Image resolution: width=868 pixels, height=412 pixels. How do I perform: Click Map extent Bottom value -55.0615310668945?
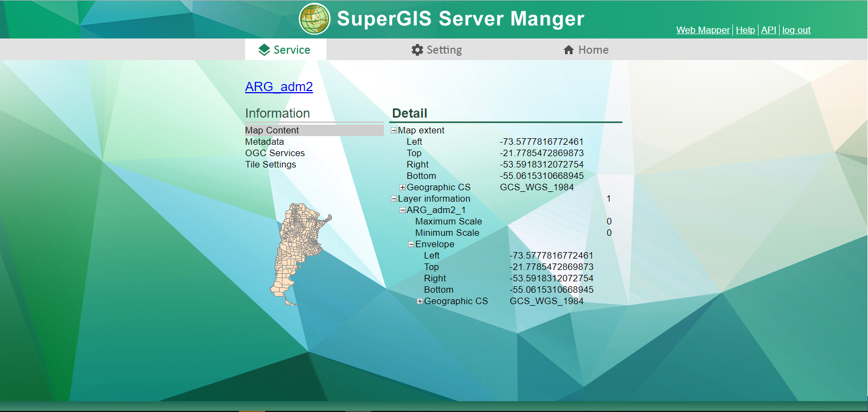pyautogui.click(x=542, y=176)
